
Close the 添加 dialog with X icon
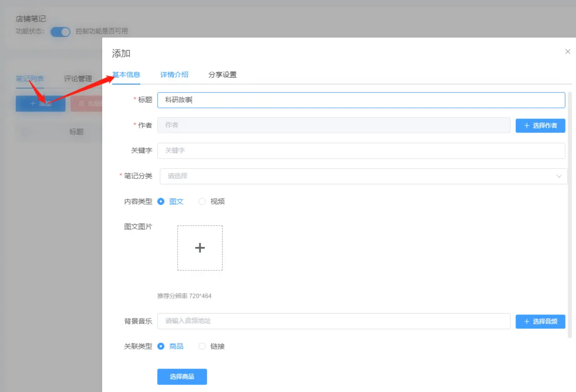click(568, 52)
